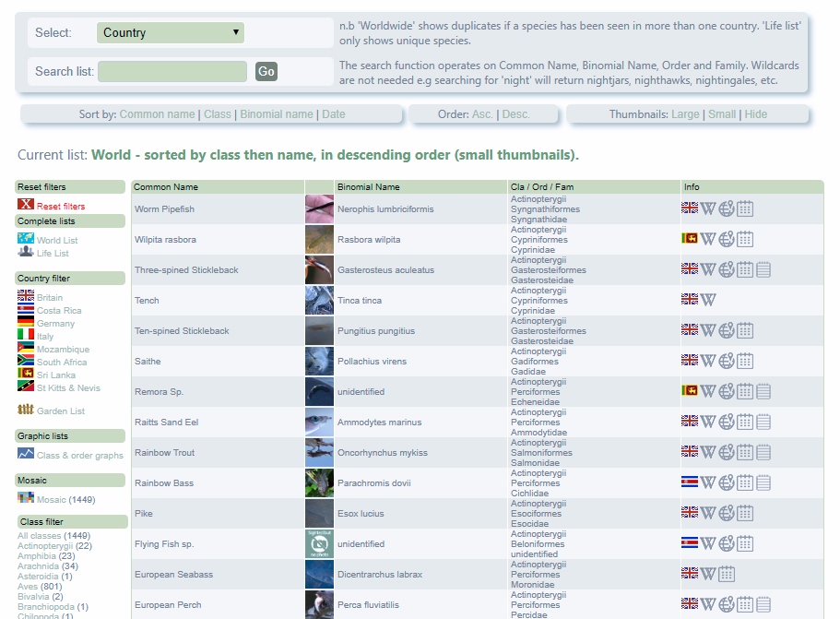Click the Costa Rica flag for Rainbow Bass
Screen dimensions: 840x619
(x=689, y=483)
